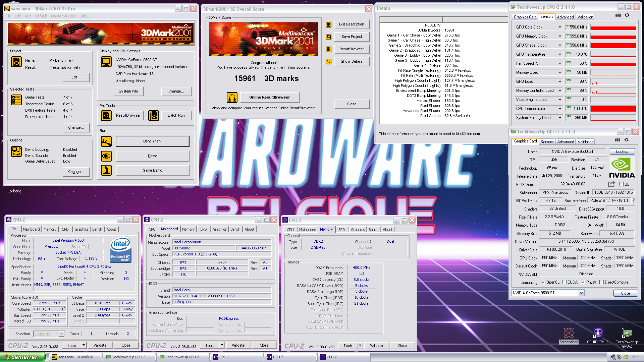
Task: Click the System Info button
Action: coord(128,91)
